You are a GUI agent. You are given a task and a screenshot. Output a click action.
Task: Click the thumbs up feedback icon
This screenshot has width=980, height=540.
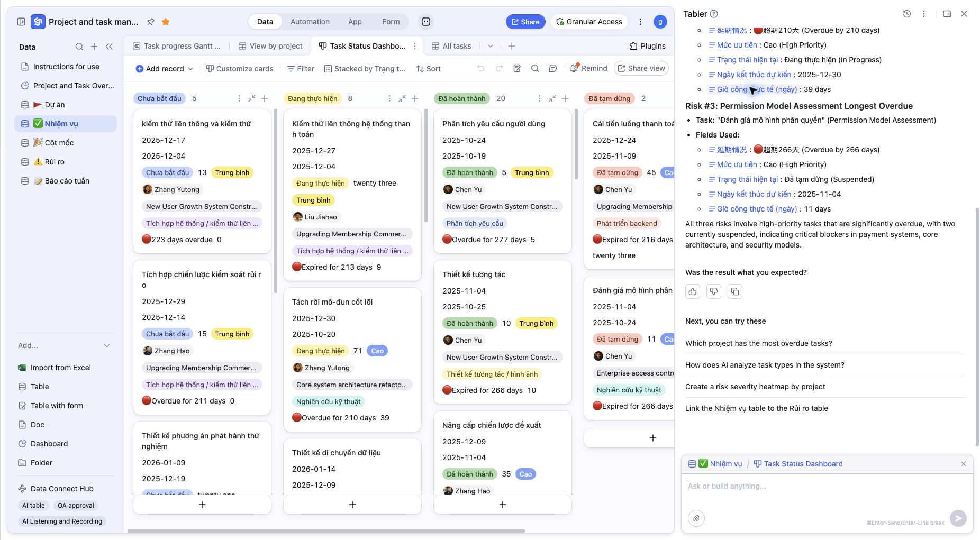point(693,291)
